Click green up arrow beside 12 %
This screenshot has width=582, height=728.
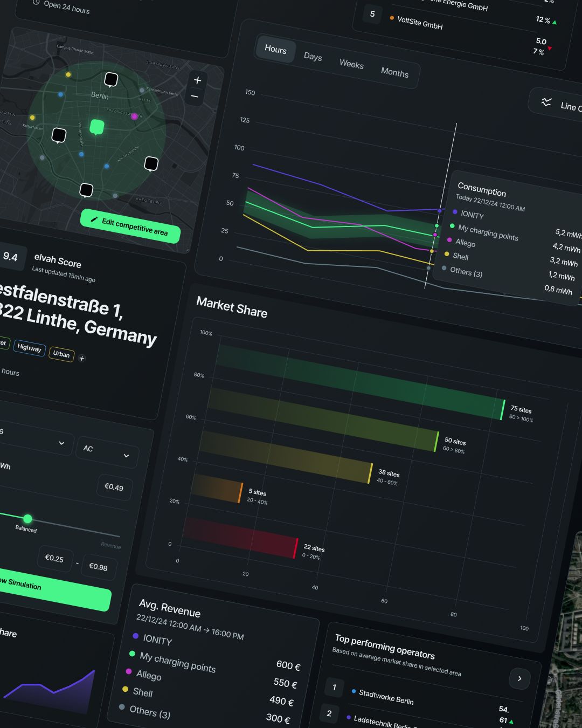tap(555, 22)
